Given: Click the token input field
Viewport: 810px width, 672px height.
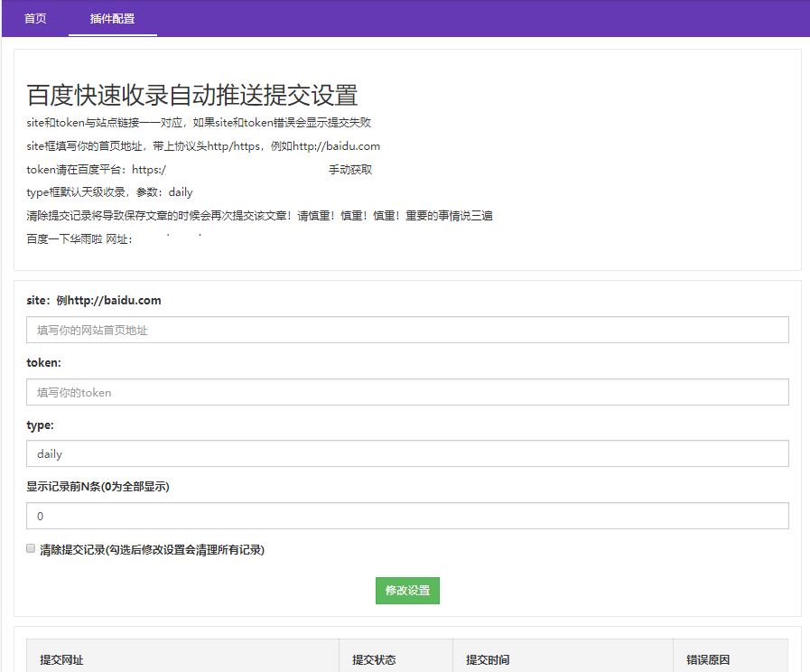Looking at the screenshot, I should [405, 392].
